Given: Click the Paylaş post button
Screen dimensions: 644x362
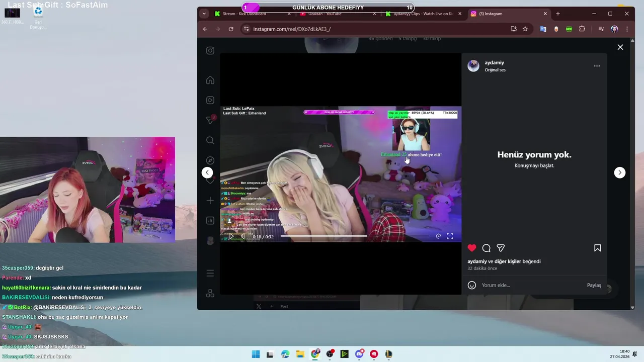Looking at the screenshot, I should point(594,285).
